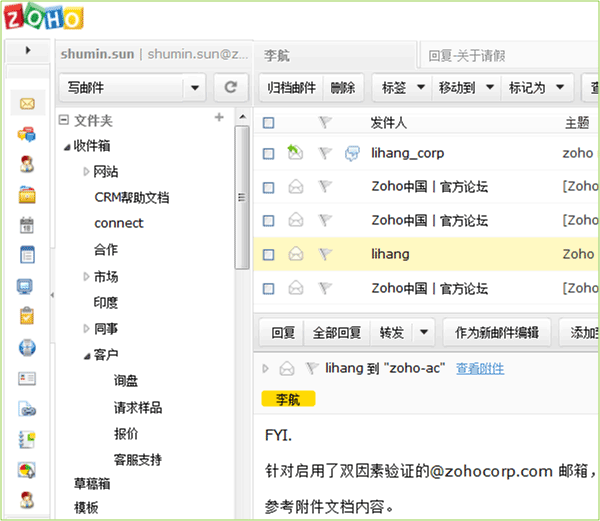Open the ID card icon in sidebar
The height and width of the screenshot is (521, 600).
[x=27, y=378]
